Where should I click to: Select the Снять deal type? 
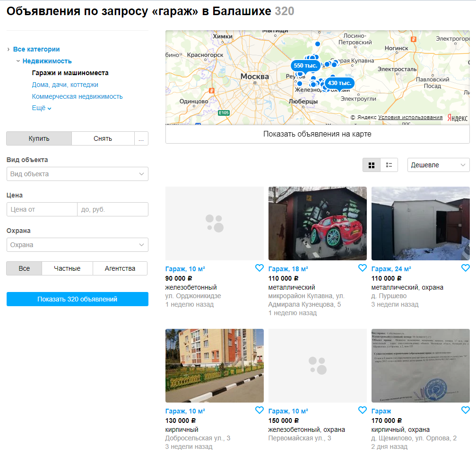[103, 138]
